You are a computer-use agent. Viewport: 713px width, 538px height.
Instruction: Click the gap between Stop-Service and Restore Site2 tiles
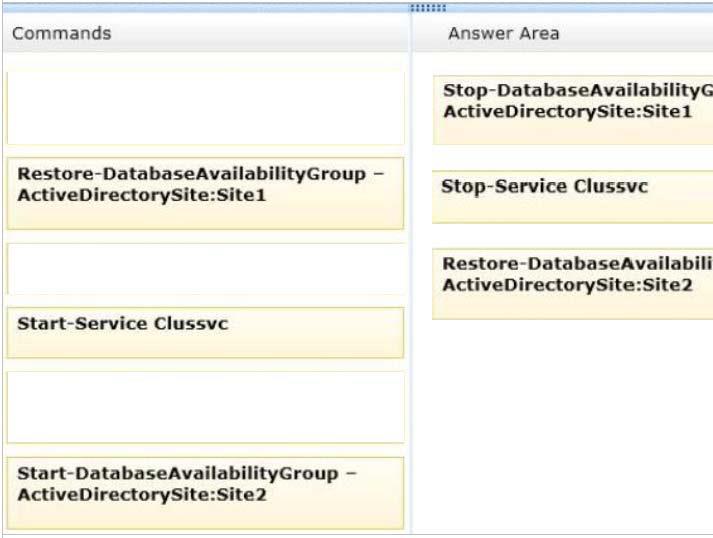573,236
